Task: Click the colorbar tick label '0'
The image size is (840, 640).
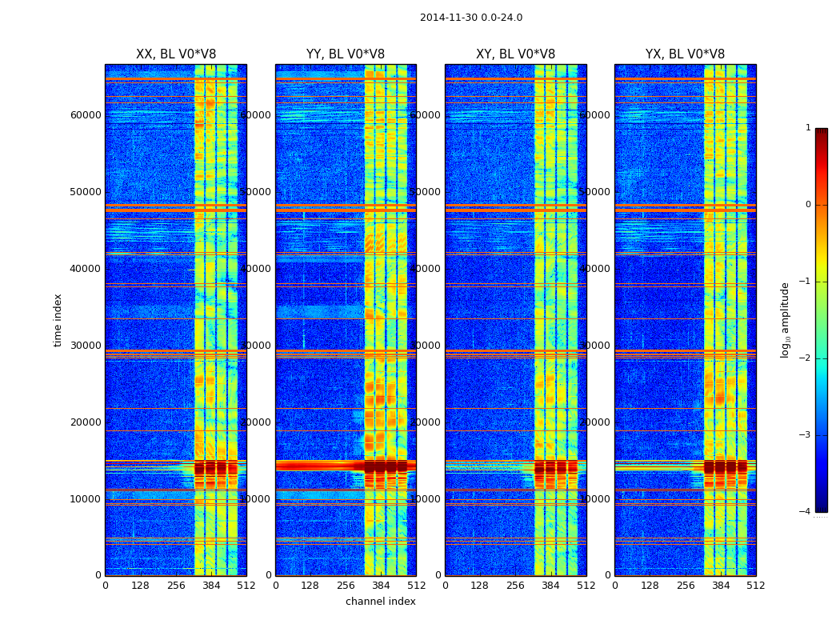Action: (x=807, y=205)
